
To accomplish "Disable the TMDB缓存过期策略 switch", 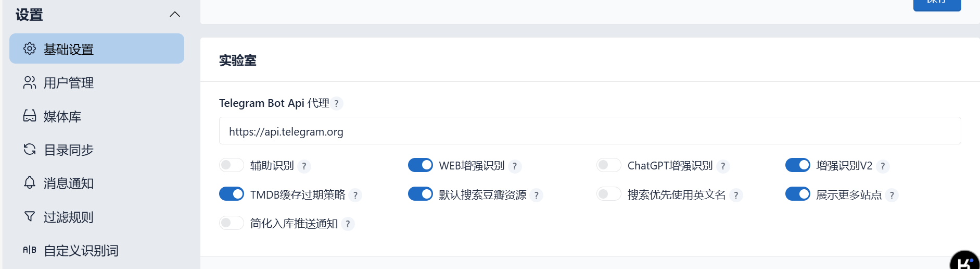I will (232, 194).
